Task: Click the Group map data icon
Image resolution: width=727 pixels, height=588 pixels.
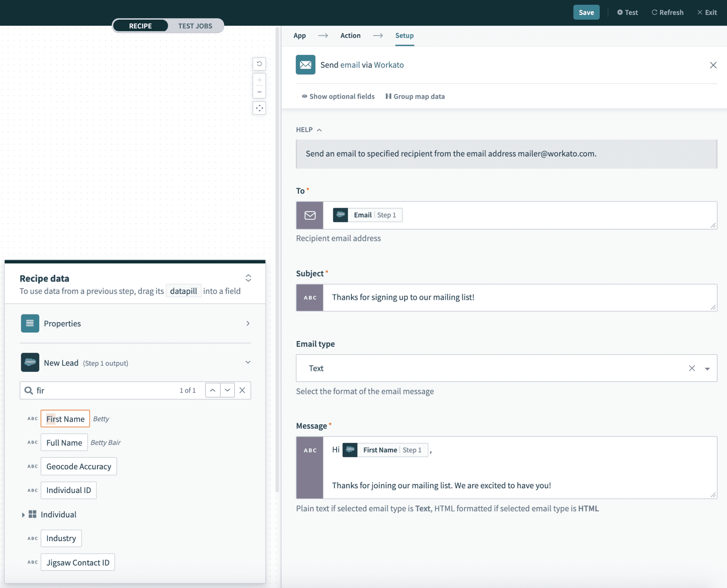Action: [388, 96]
